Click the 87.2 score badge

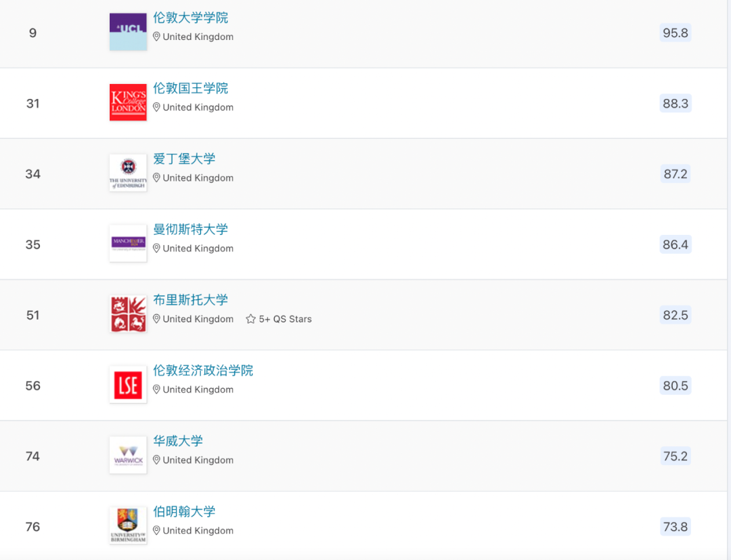675,174
